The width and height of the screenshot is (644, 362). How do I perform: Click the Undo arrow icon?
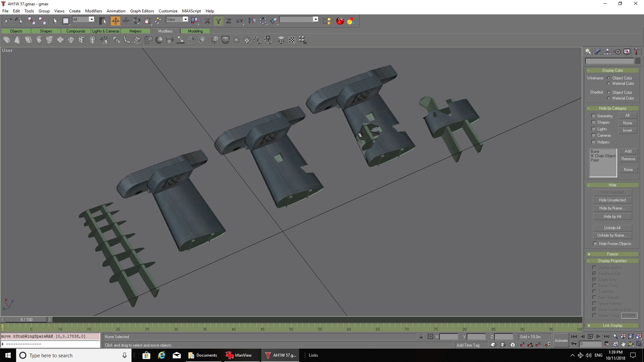pos(8,21)
